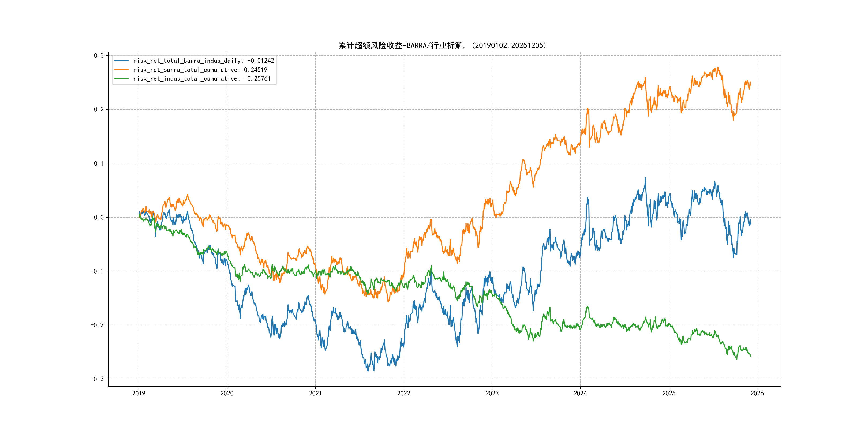Click the blue legend line swatch
This screenshot has height=434, width=868.
tap(121, 61)
